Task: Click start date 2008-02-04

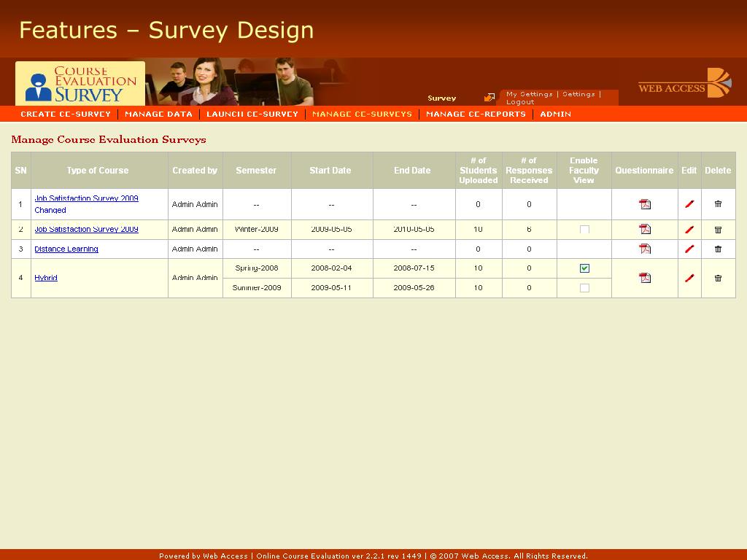Action: point(331,268)
